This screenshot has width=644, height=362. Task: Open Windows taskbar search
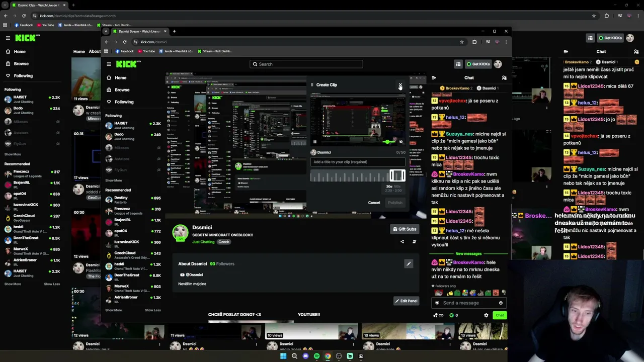coord(294,356)
